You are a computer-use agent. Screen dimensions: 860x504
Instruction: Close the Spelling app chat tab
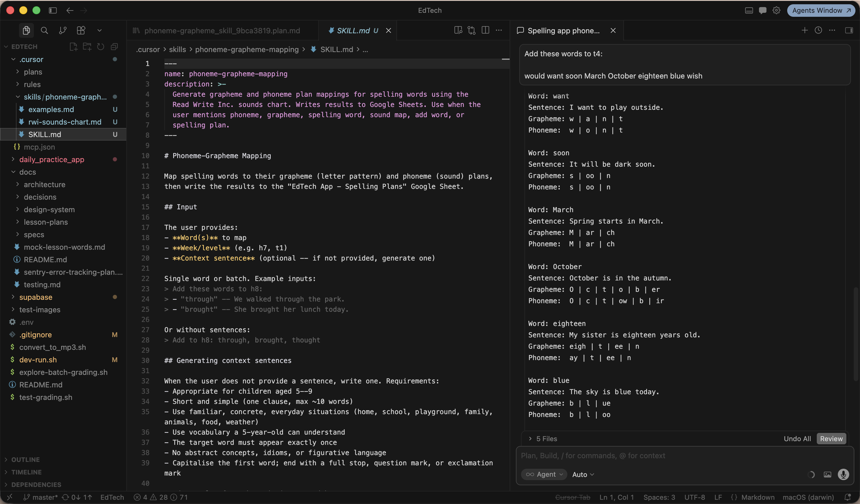pos(613,31)
